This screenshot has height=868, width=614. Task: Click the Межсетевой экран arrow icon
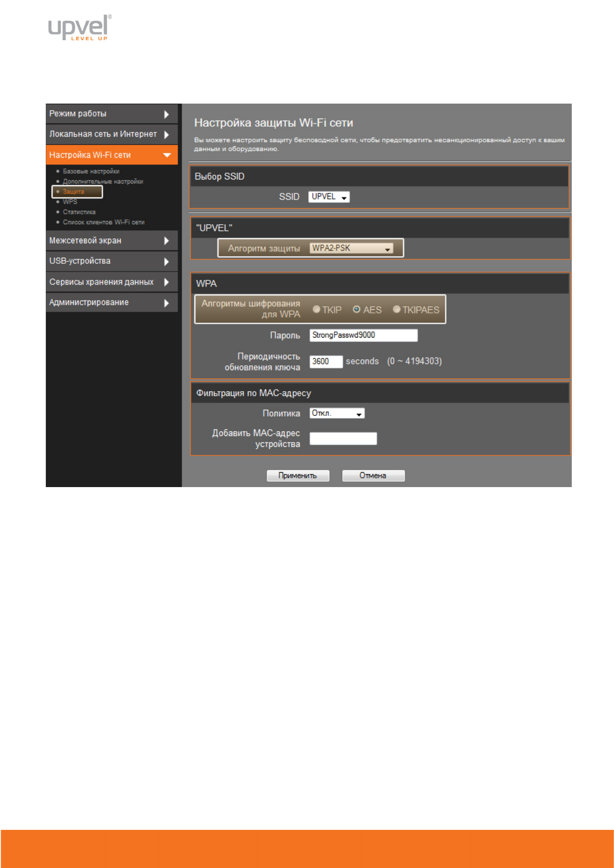tap(167, 241)
